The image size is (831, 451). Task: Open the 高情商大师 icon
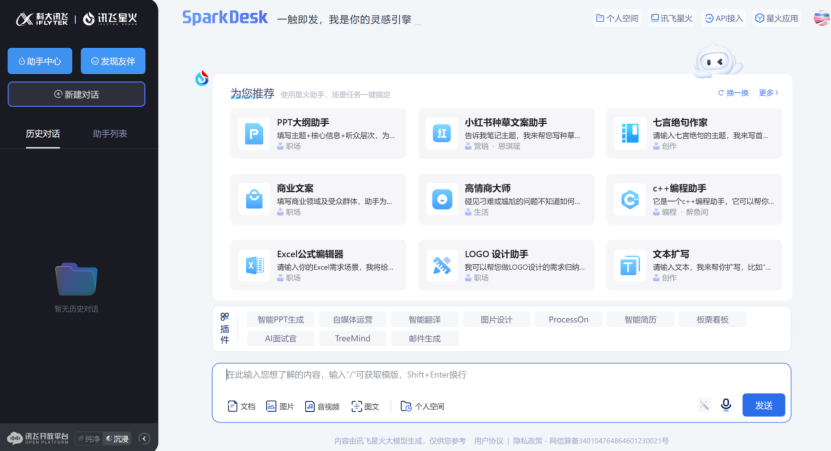[x=442, y=199]
